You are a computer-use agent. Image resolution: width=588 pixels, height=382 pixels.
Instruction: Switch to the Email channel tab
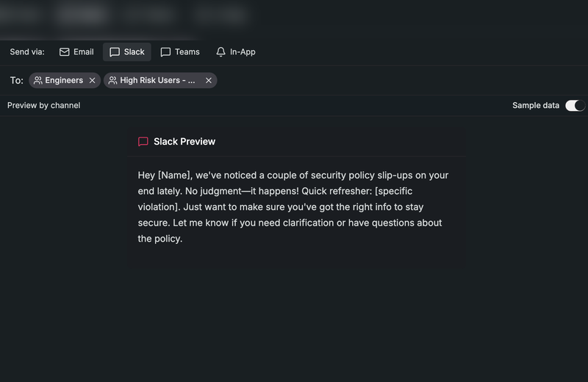coord(83,52)
